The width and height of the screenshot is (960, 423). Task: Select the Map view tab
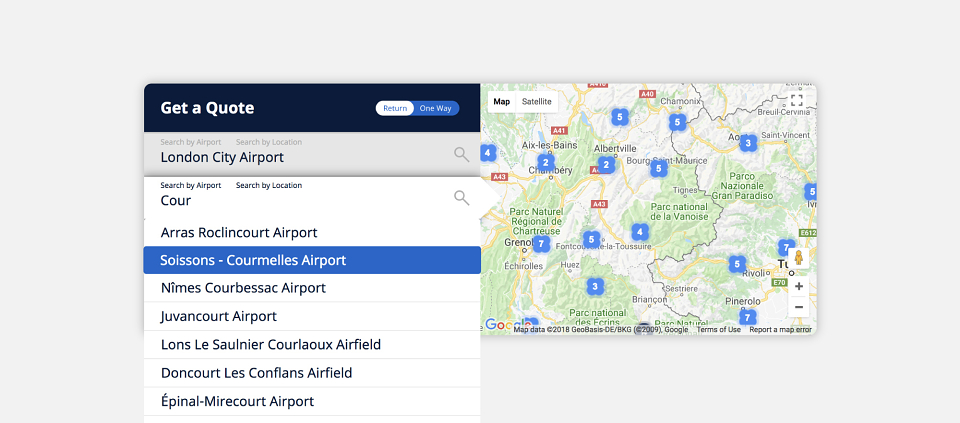[x=501, y=102]
